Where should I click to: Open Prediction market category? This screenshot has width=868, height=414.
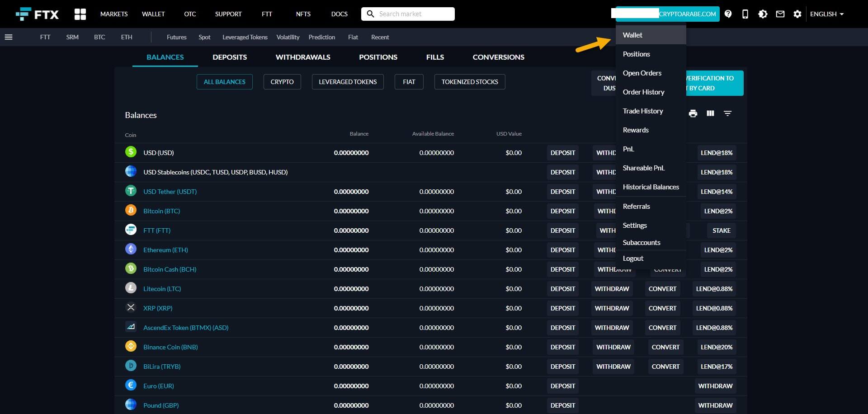tap(321, 37)
